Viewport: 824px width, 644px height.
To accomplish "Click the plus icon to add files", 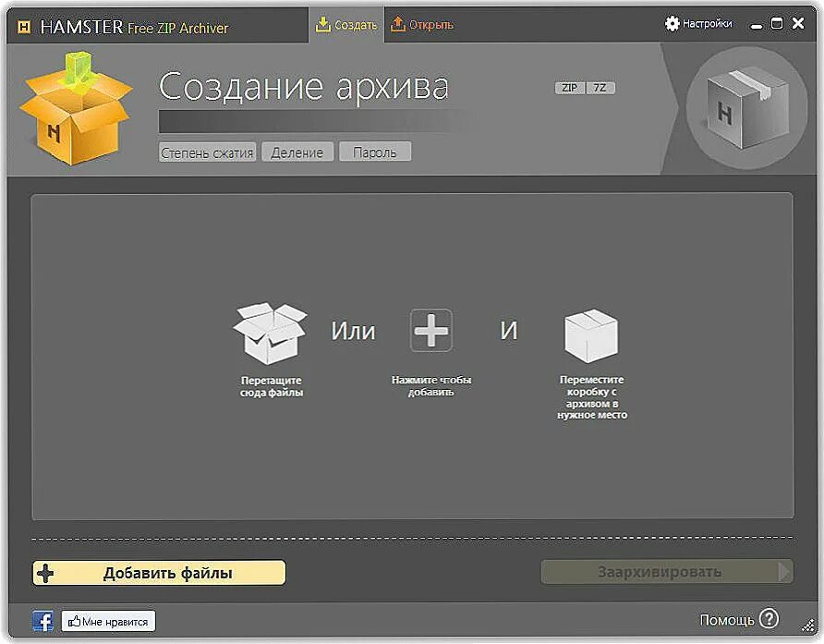I will click(430, 330).
